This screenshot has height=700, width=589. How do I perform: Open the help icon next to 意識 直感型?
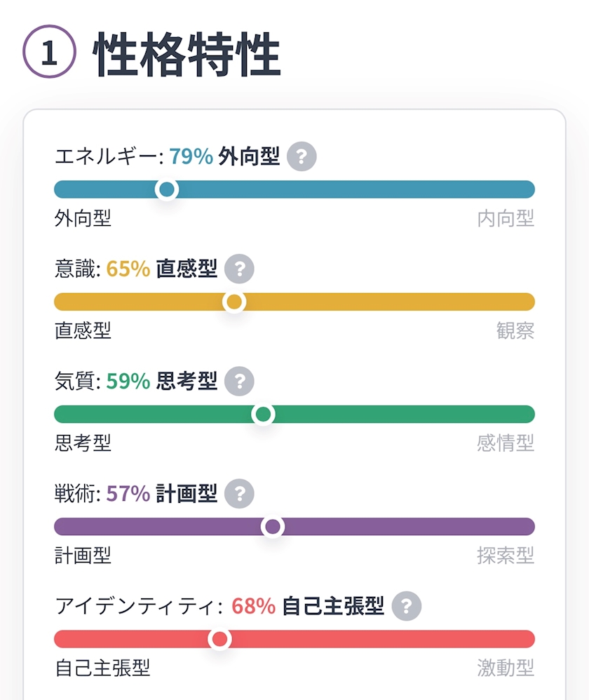pos(240,269)
